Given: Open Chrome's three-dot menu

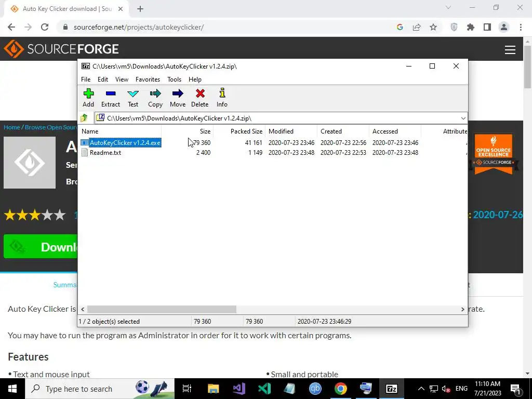Looking at the screenshot, I should click(521, 27).
